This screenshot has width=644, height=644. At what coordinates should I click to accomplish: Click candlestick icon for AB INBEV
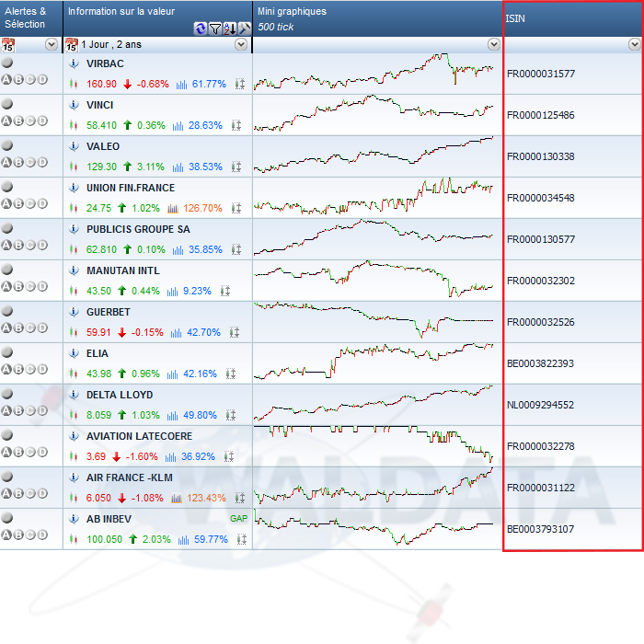point(74,539)
